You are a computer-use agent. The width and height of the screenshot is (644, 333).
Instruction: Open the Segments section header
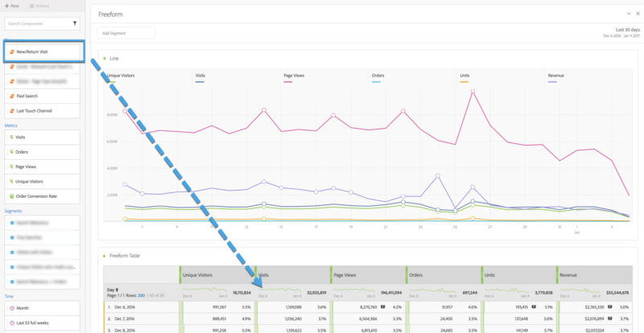pos(13,211)
